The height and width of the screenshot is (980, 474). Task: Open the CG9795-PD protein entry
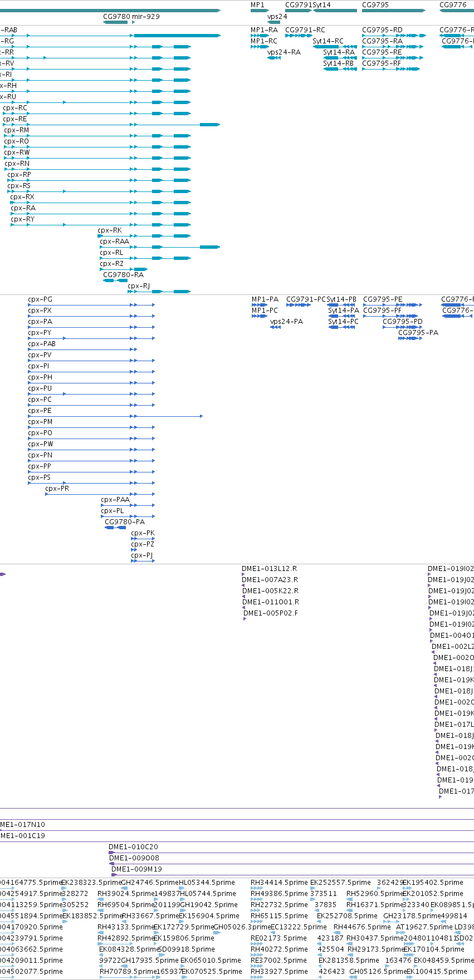403,322
